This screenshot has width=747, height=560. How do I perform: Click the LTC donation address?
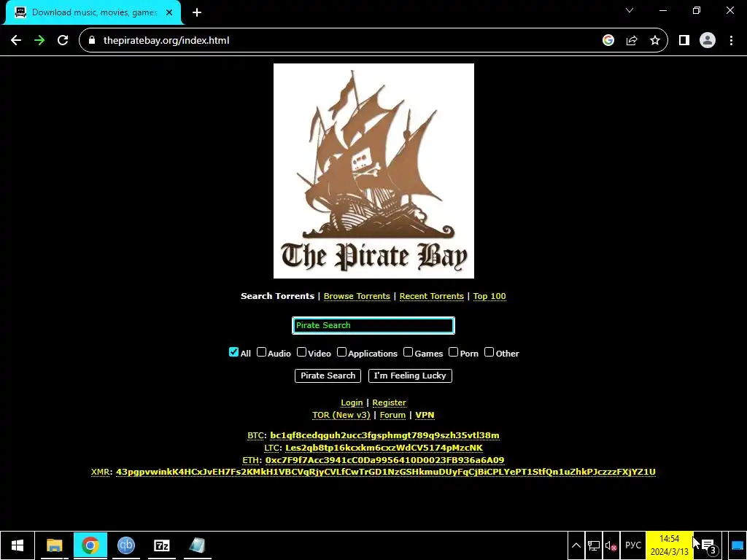(x=384, y=448)
